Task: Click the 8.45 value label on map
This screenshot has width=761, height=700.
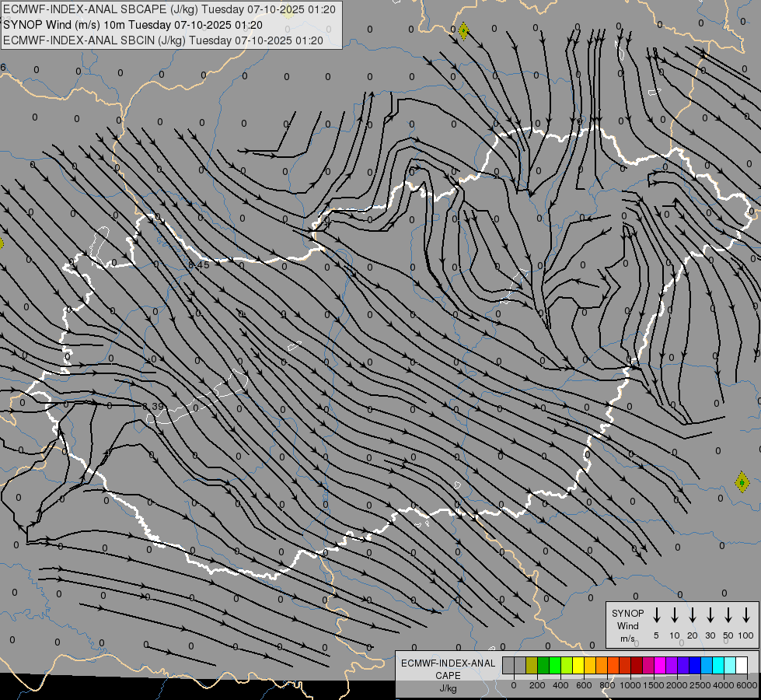Action: coord(199,265)
